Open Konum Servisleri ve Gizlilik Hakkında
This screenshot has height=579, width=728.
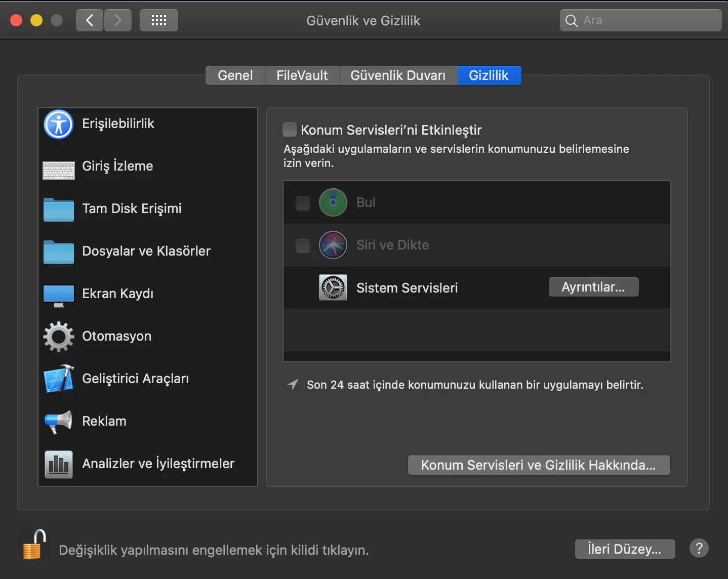click(x=539, y=465)
